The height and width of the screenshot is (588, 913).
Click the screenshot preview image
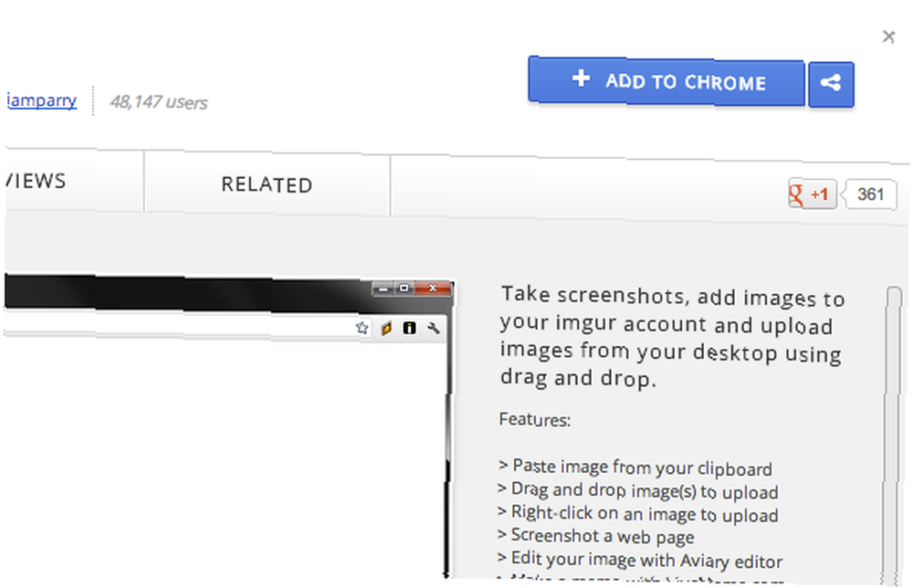(x=228, y=428)
